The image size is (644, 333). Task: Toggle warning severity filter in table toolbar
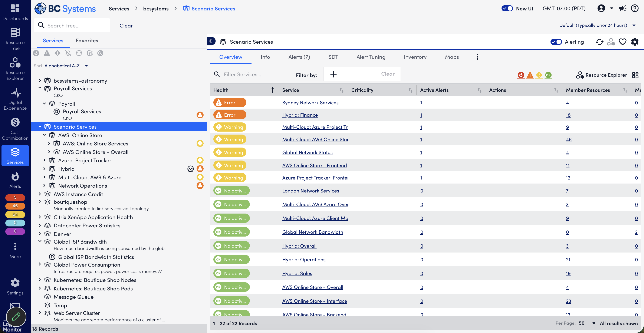coord(539,75)
